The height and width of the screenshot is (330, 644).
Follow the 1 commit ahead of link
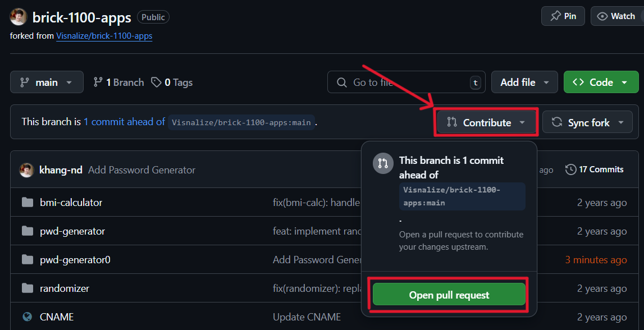point(124,121)
